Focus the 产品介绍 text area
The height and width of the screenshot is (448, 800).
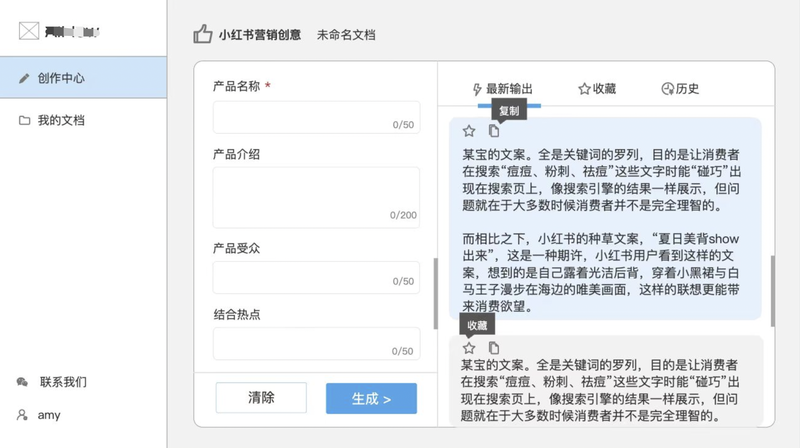pyautogui.click(x=316, y=197)
